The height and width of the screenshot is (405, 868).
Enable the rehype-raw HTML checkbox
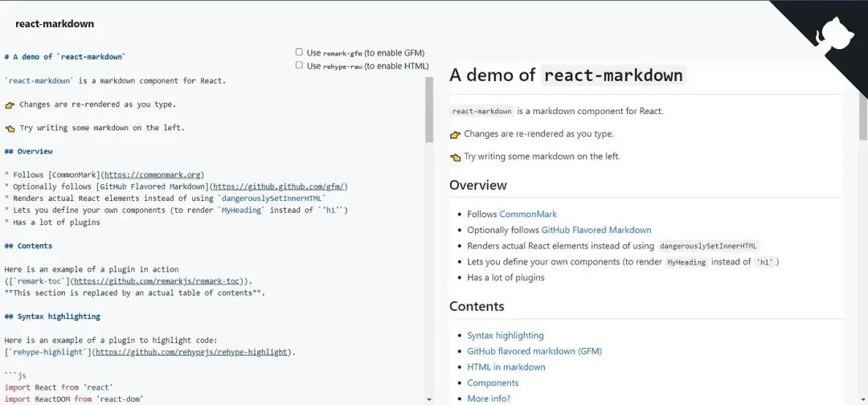[299, 65]
